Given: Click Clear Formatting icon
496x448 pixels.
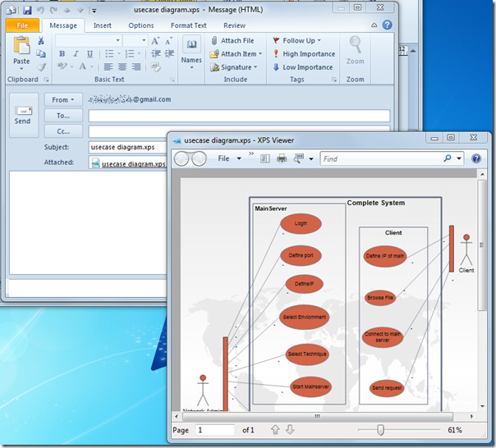Looking at the screenshot, I should coord(156,67).
